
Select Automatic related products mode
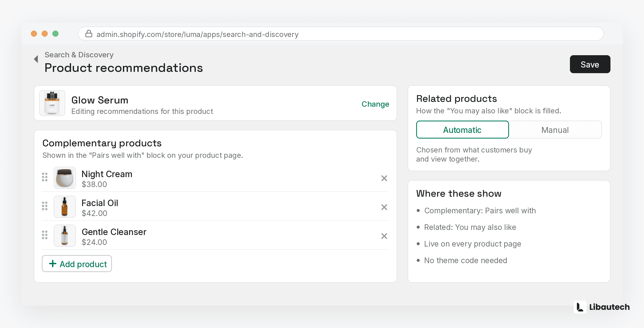[x=462, y=130]
